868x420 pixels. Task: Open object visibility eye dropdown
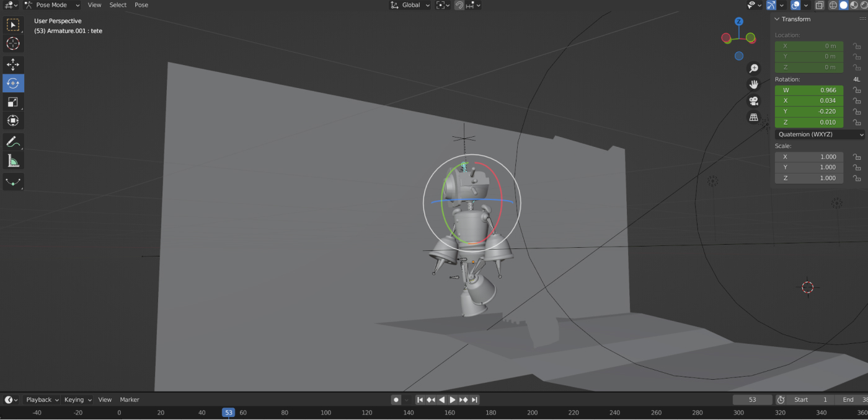[755, 5]
